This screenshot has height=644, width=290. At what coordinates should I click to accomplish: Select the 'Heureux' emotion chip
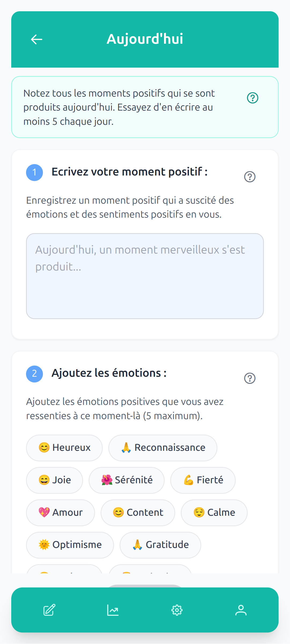(64, 447)
